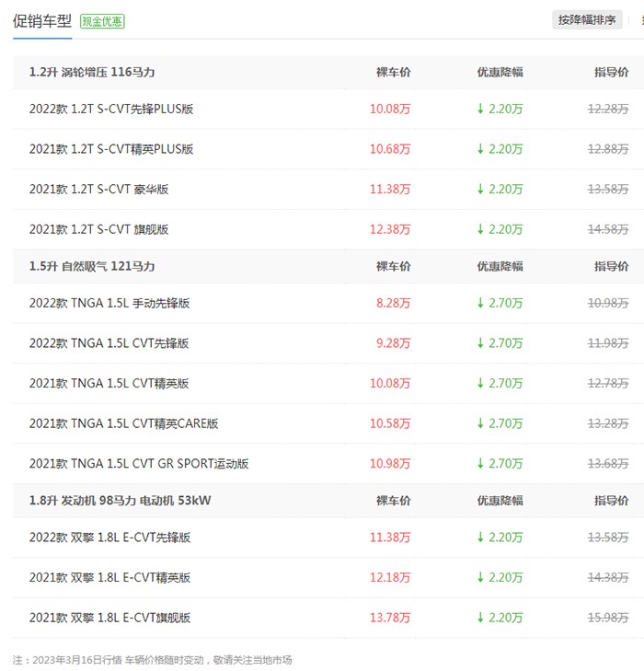
Task: Click the 10.08万 price of 先锋PLUS版
Action: pos(390,109)
